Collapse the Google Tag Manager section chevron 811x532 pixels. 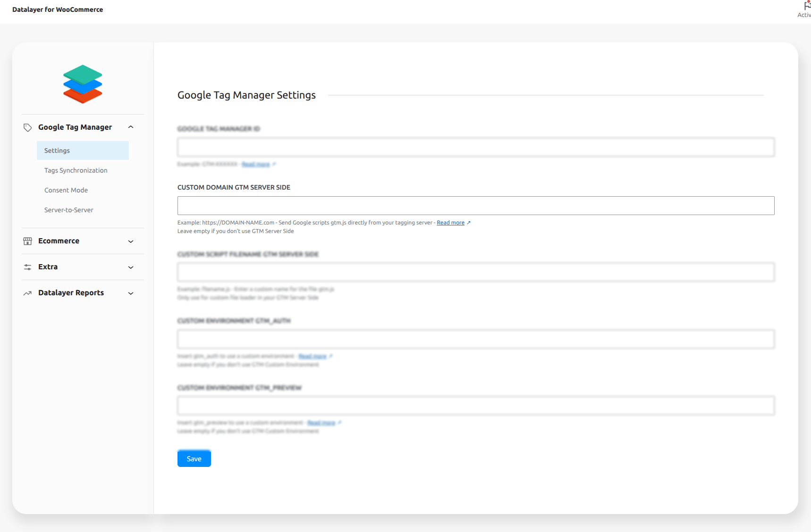click(x=131, y=127)
